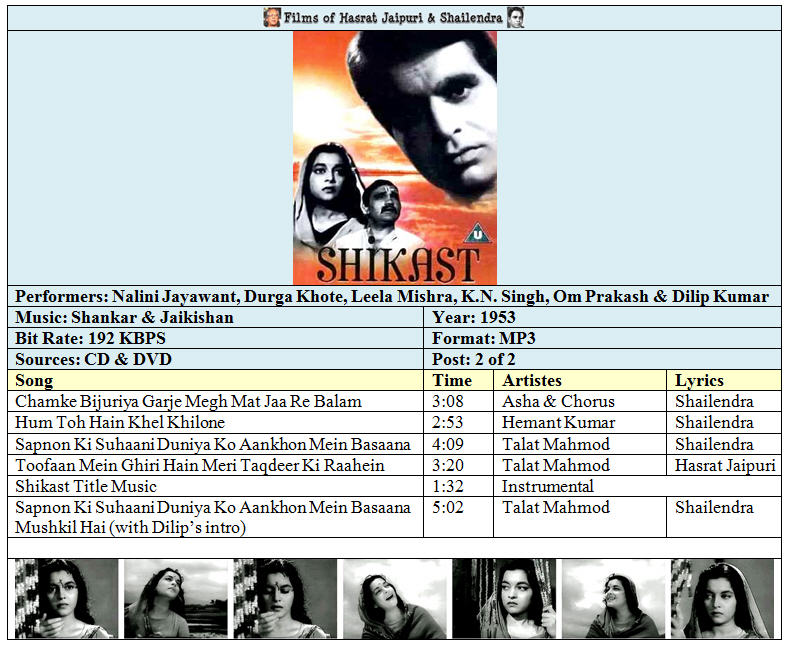Click 'Shailendra' lyrics for Hum Toh Hain

click(x=715, y=423)
